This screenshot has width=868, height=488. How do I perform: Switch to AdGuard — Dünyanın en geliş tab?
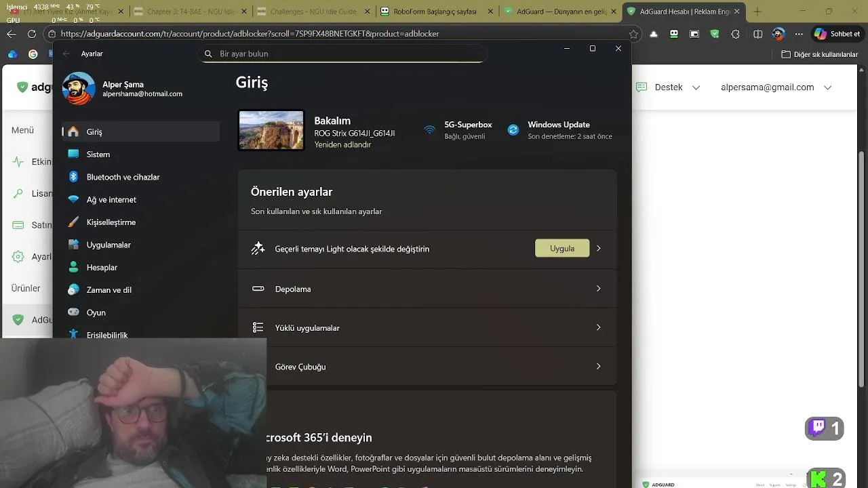560,12
